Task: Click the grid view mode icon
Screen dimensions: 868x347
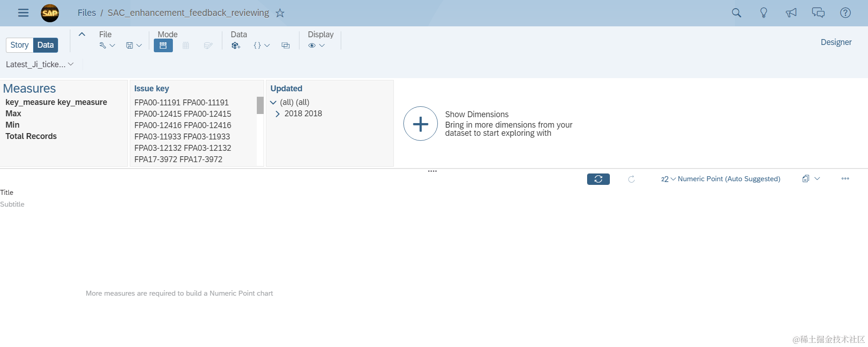Action: point(186,45)
